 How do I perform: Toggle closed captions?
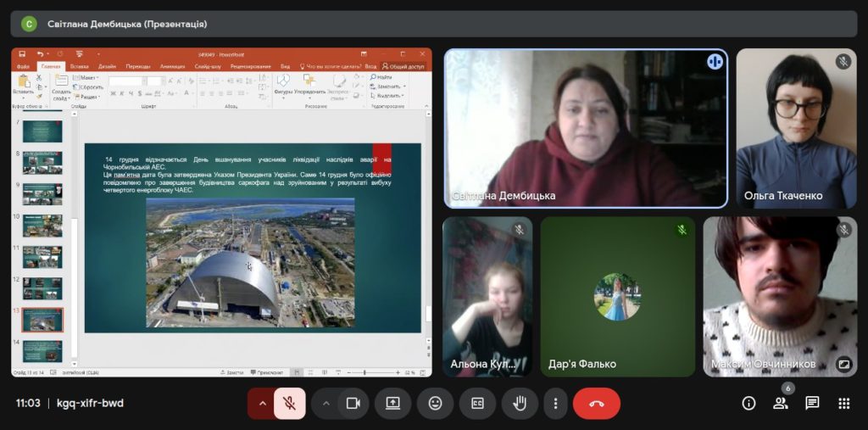(477, 404)
